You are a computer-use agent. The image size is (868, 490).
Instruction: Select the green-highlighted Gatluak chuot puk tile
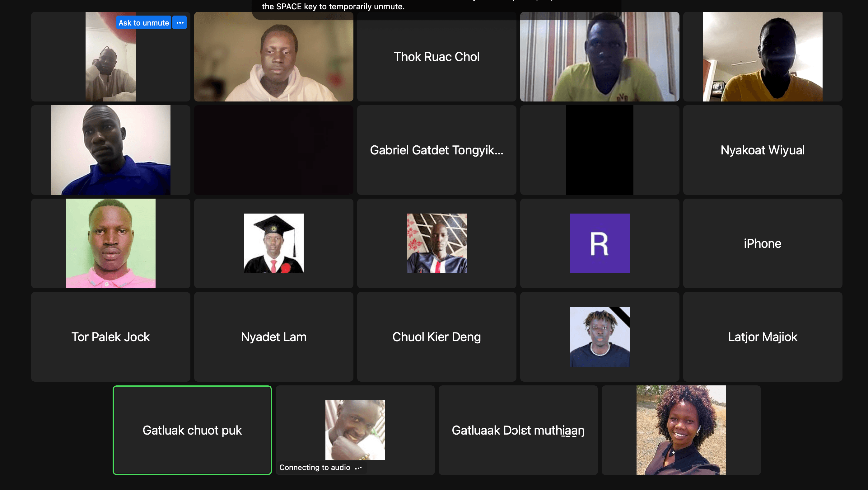[x=192, y=430]
